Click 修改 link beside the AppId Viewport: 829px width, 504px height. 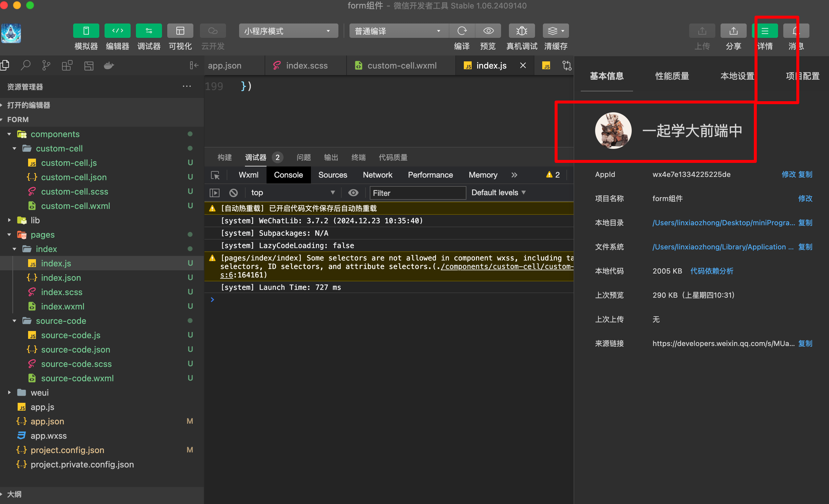point(788,174)
